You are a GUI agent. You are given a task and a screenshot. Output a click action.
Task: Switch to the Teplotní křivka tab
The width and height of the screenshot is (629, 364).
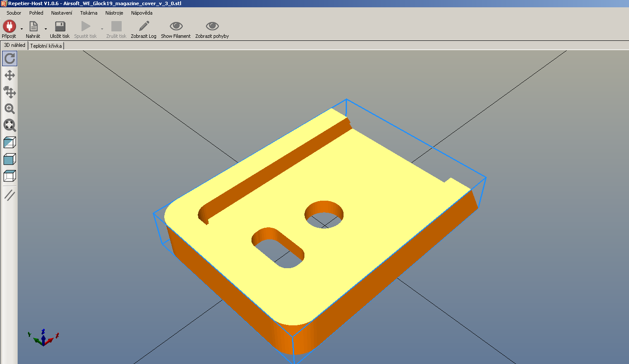46,46
